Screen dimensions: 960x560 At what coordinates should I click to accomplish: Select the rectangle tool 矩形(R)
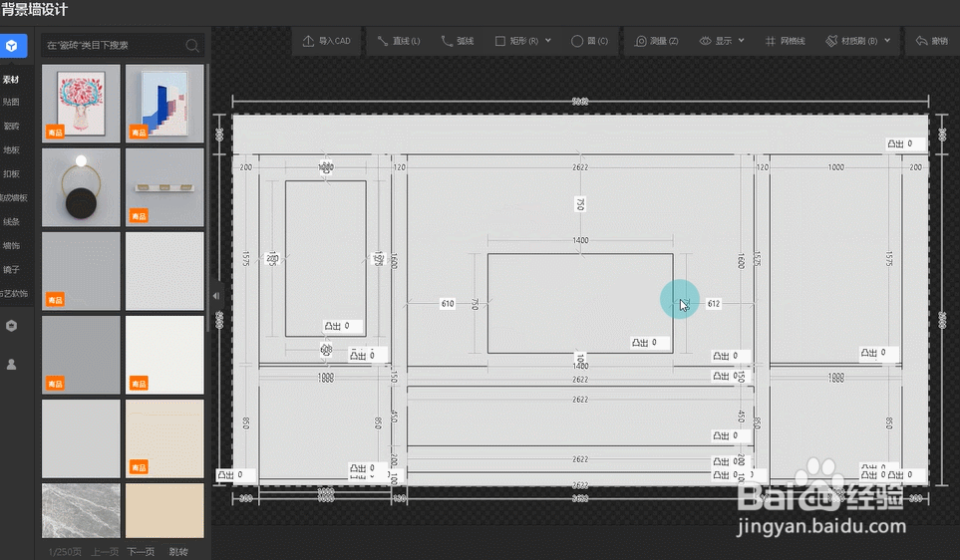(x=516, y=41)
